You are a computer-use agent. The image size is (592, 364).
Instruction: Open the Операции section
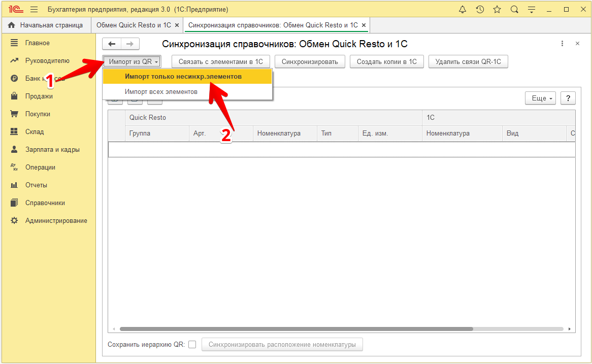coord(41,167)
